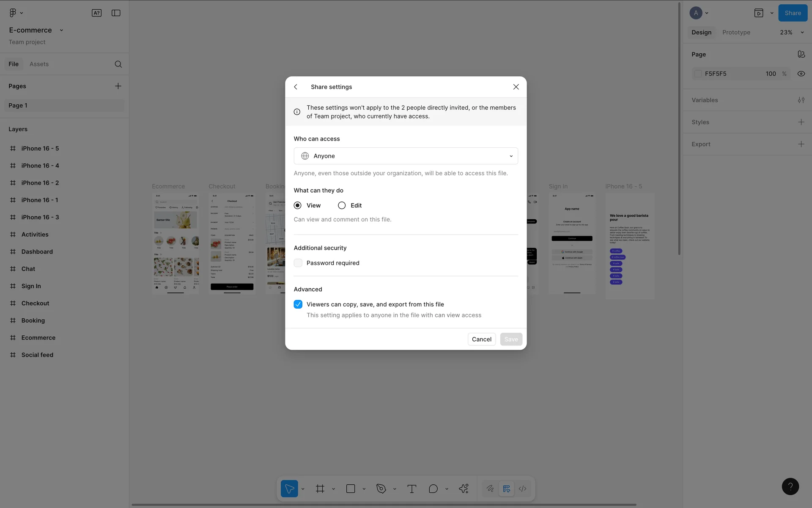Select the Dashboard layer
The height and width of the screenshot is (508, 812).
click(x=37, y=251)
